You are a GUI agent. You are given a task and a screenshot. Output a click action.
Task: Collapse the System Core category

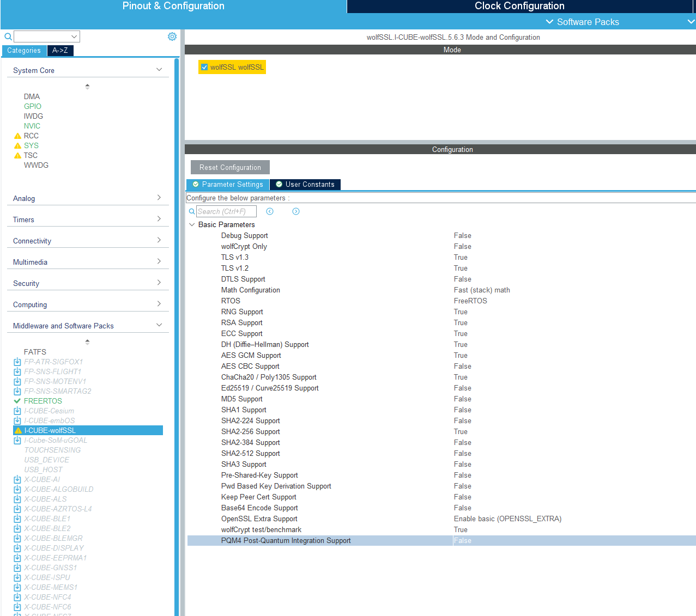tap(159, 70)
